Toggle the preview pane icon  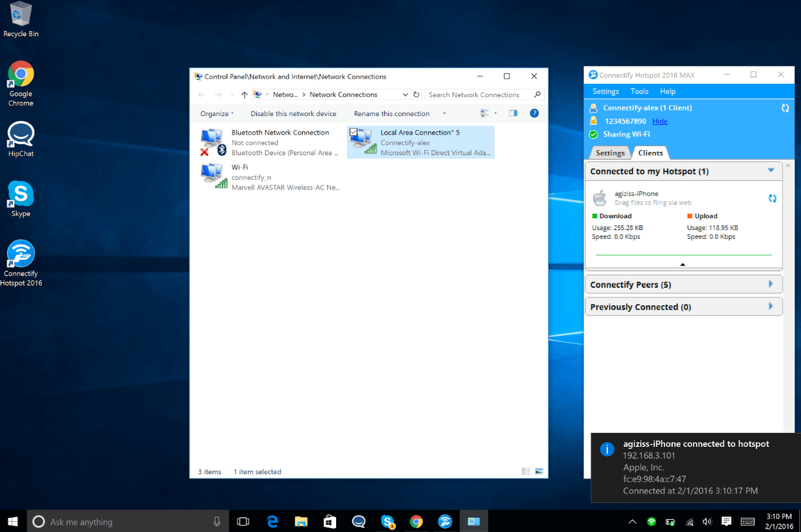(513, 113)
